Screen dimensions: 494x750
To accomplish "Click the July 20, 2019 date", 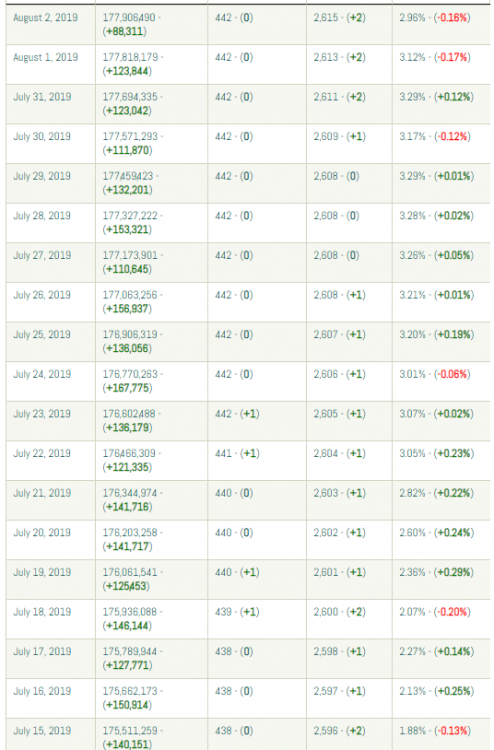I will pos(42,533).
